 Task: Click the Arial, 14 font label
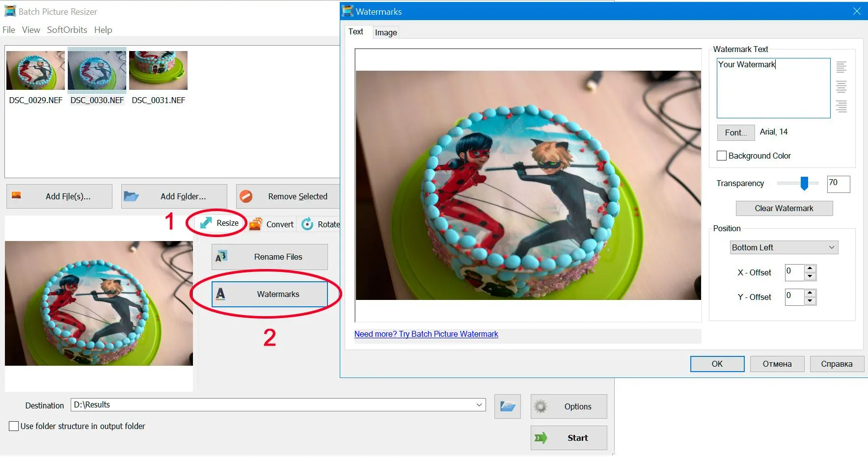pos(774,132)
